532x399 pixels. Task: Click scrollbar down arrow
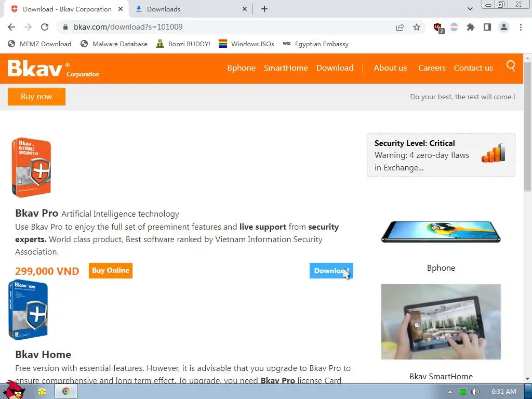[528, 379]
